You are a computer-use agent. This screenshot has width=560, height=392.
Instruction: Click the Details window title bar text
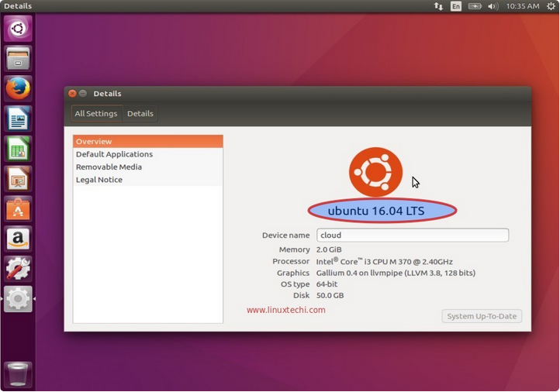[x=107, y=94]
